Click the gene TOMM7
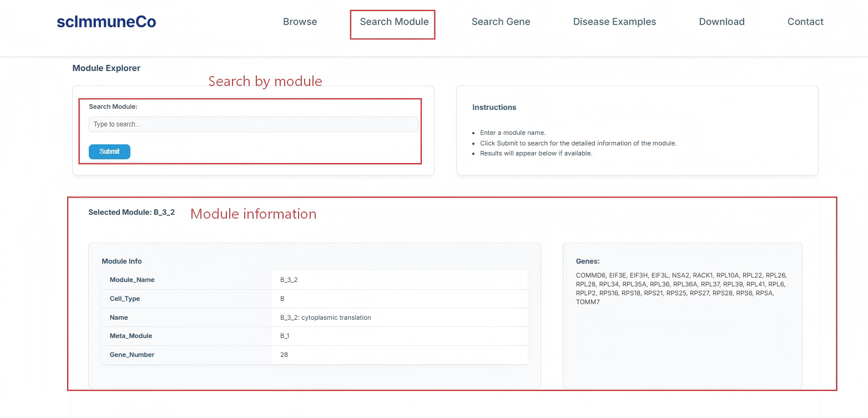Screen dimensions: 868x418 point(588,302)
